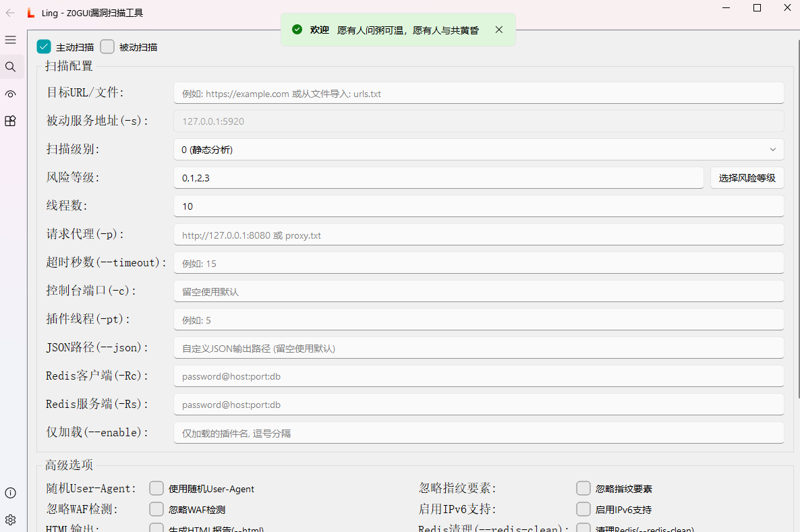Dismiss the welcome notification
This screenshot has height=532, width=800.
tap(499, 30)
